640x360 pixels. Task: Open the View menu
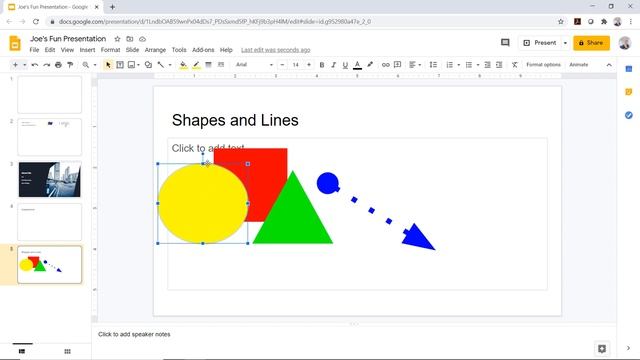click(67, 50)
